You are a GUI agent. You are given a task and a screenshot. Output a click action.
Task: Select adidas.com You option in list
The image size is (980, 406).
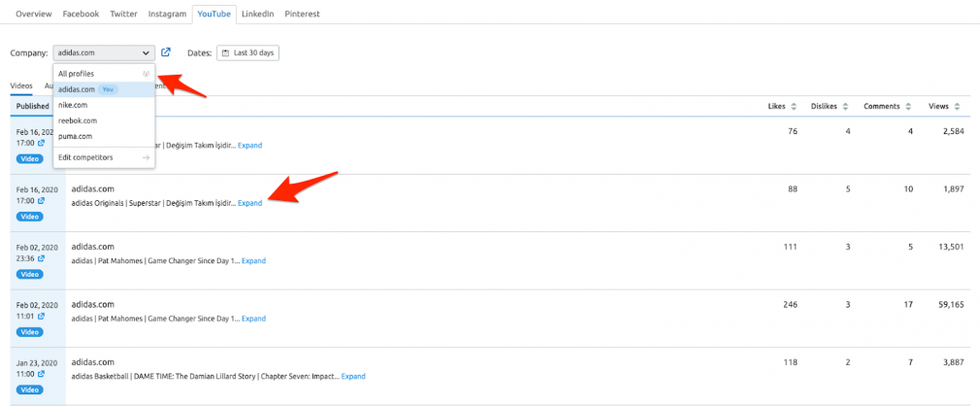click(104, 89)
